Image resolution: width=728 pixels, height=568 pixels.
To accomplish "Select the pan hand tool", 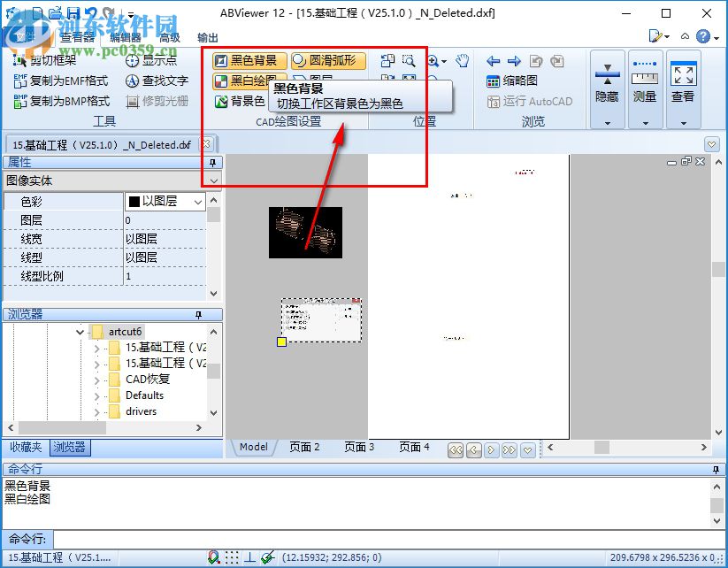I will 460,60.
